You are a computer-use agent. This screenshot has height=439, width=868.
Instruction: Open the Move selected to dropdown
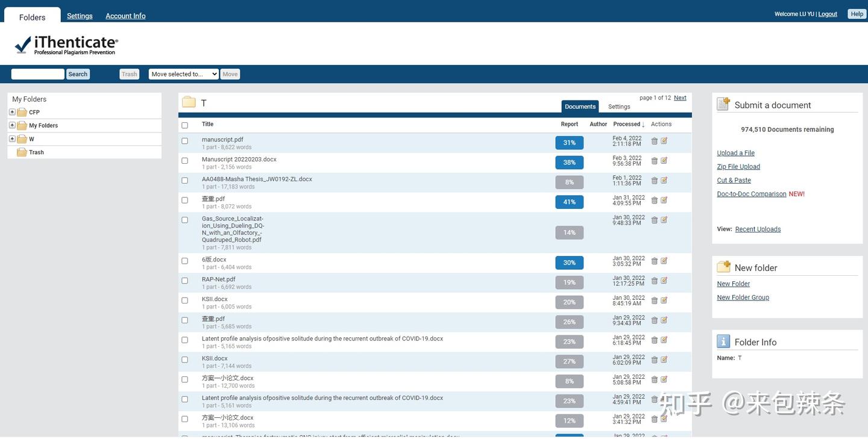pyautogui.click(x=183, y=74)
